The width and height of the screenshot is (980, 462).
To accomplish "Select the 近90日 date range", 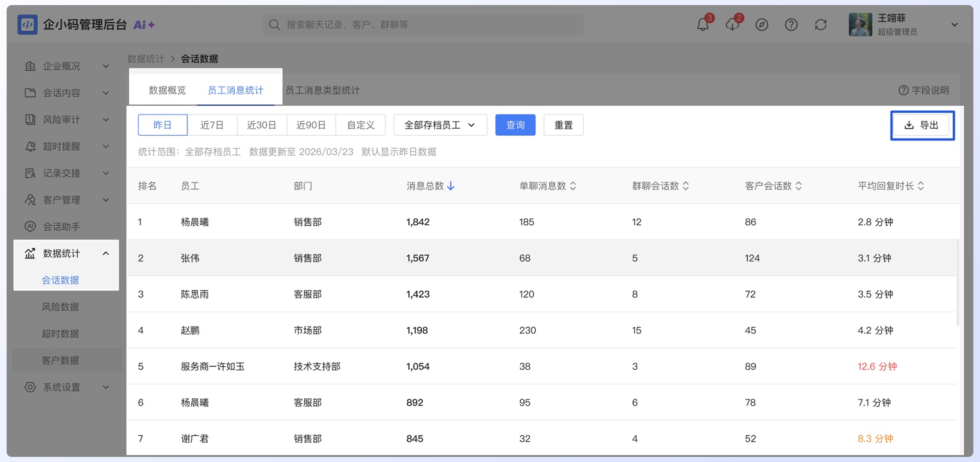I will click(311, 125).
